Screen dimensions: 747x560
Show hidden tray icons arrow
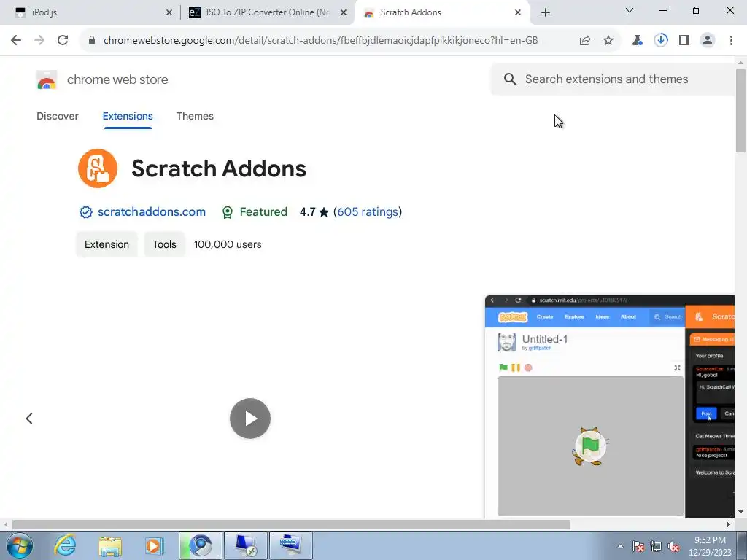pyautogui.click(x=620, y=547)
